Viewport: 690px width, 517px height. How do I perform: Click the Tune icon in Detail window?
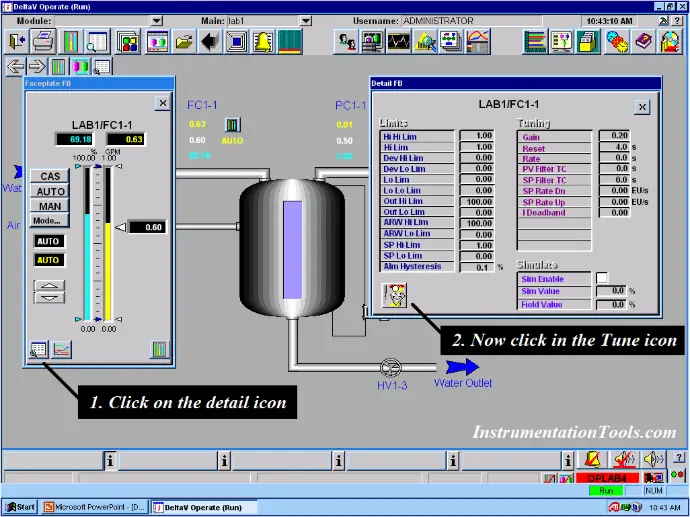[x=394, y=295]
